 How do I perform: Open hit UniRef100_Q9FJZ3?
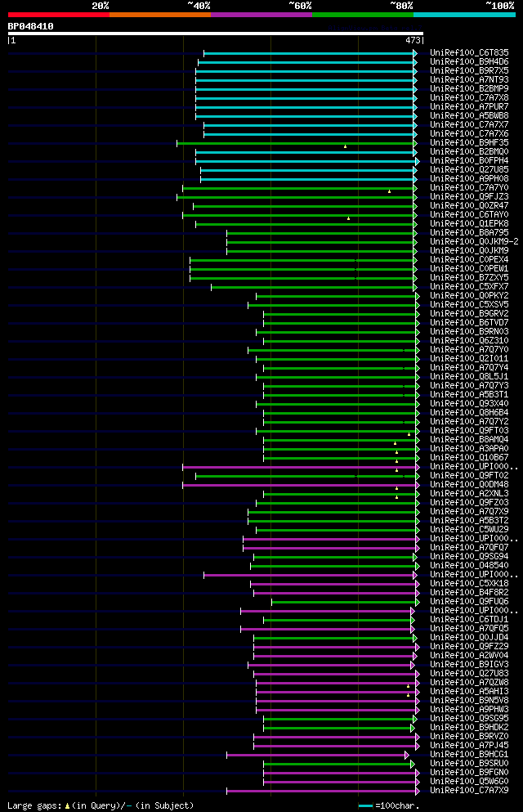[x=469, y=197]
